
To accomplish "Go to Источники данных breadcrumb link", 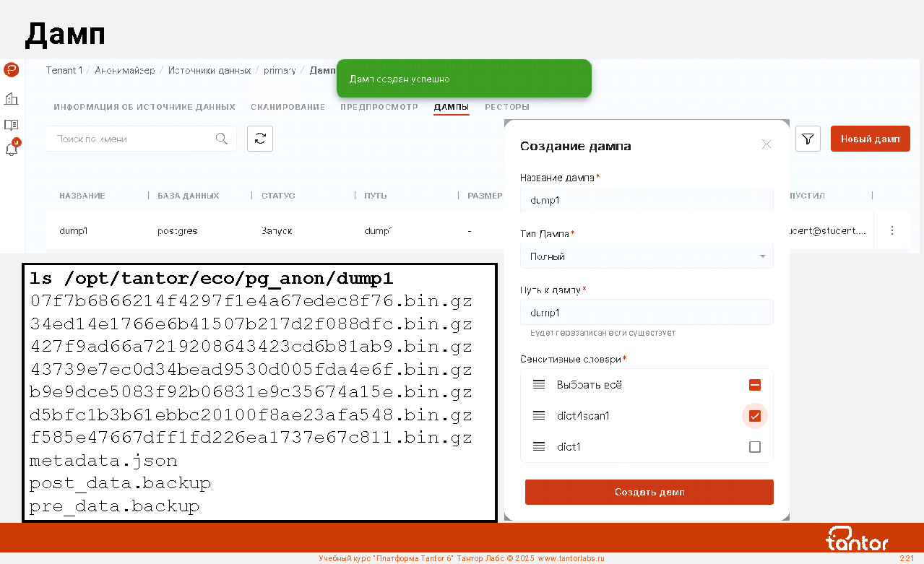I will point(210,70).
